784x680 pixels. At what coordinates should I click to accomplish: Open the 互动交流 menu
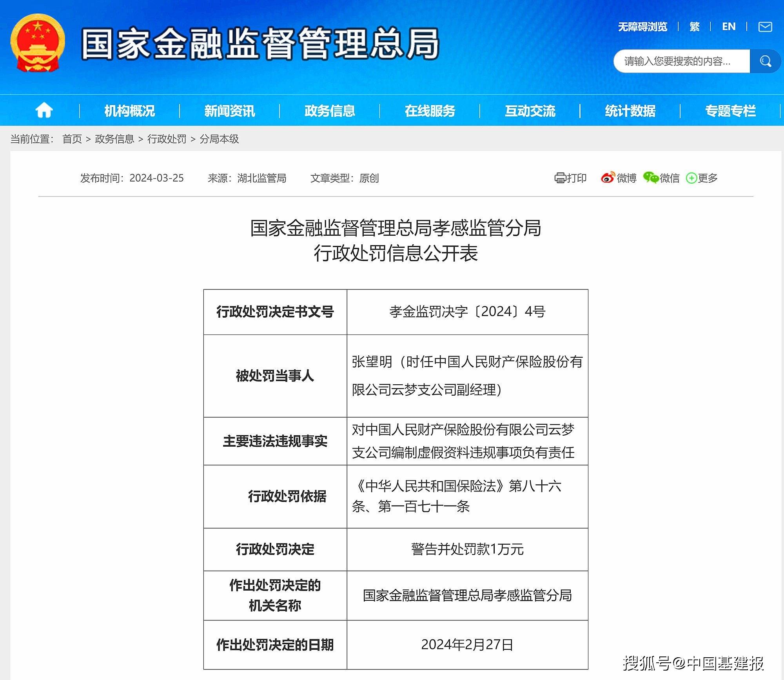pos(530,111)
